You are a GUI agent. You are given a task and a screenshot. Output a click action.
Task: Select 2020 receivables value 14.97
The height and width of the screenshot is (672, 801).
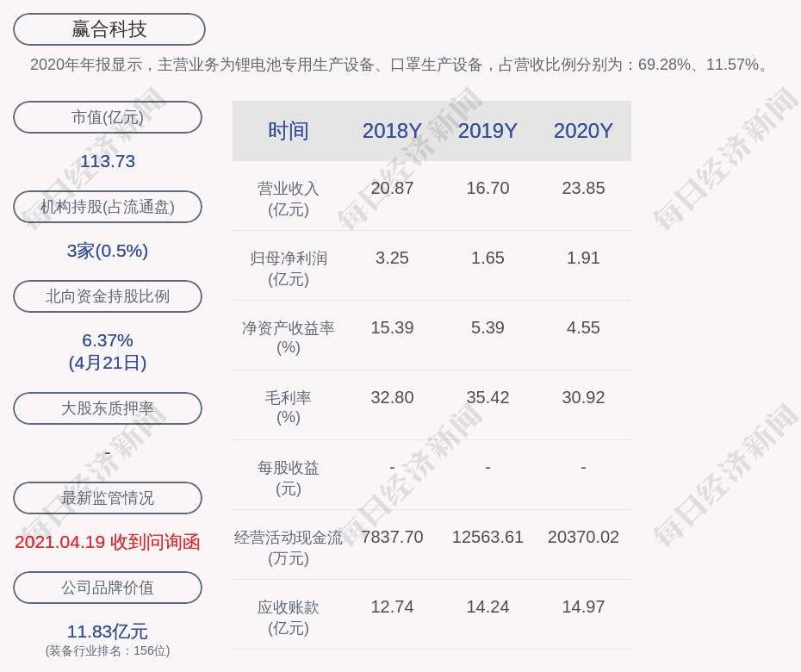pos(583,607)
